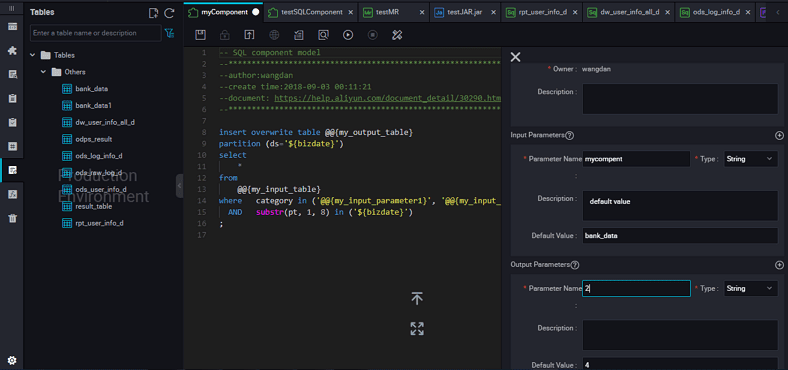This screenshot has height=370, width=788.
Task: Click the Stop toolbar icon
Action: coord(372,35)
